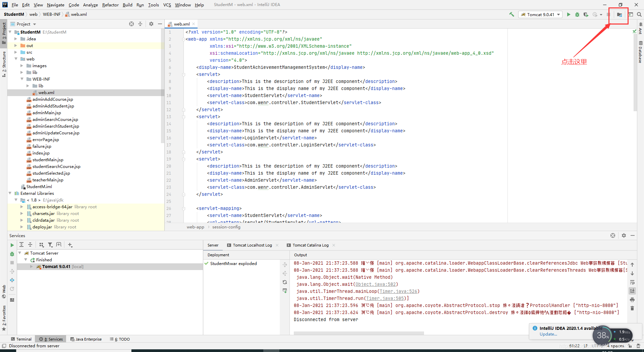This screenshot has height=352, width=644.
Task: Open Services panel options gear
Action: (x=624, y=235)
